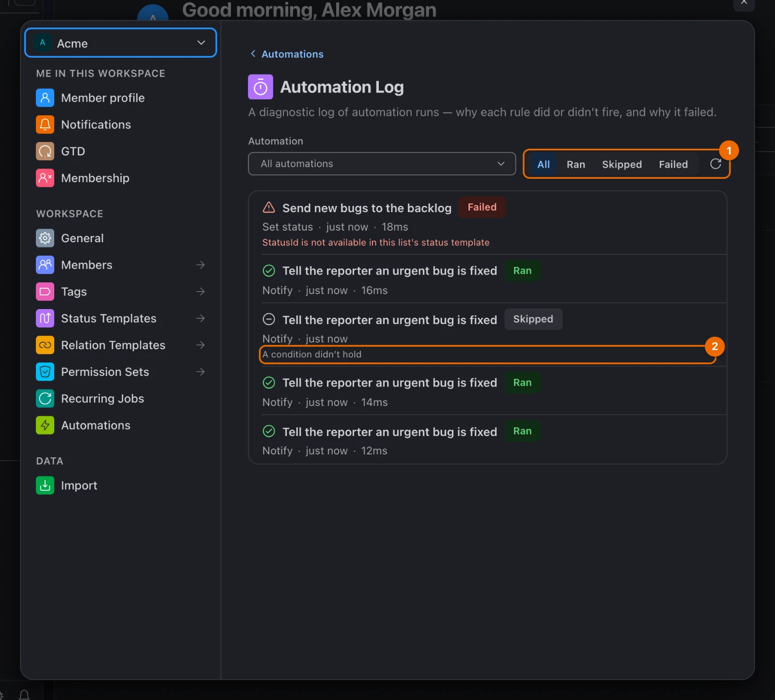The height and width of the screenshot is (700, 775).
Task: Select the Tags label icon
Action: (45, 291)
